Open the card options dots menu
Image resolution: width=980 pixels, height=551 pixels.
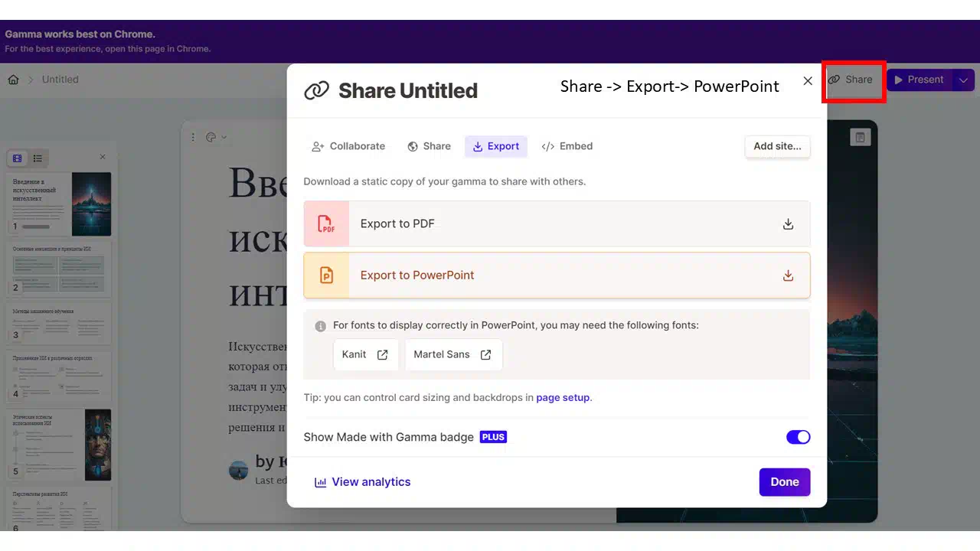[x=193, y=137]
